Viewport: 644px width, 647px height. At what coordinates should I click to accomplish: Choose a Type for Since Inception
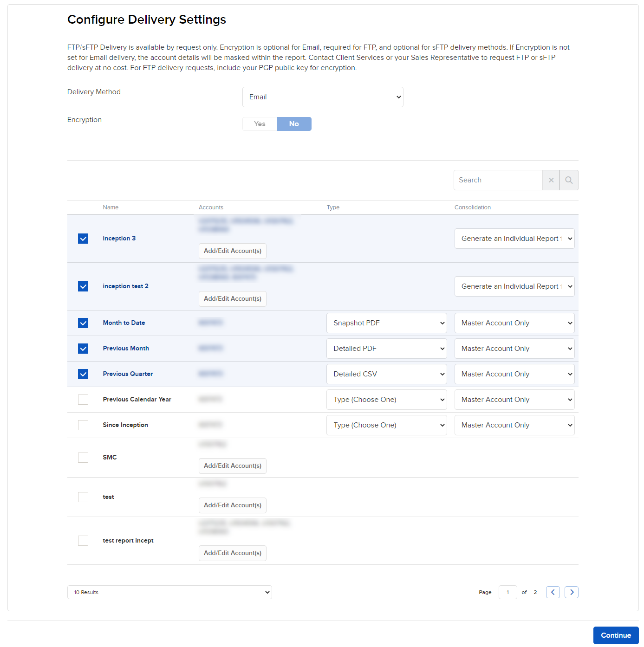386,425
